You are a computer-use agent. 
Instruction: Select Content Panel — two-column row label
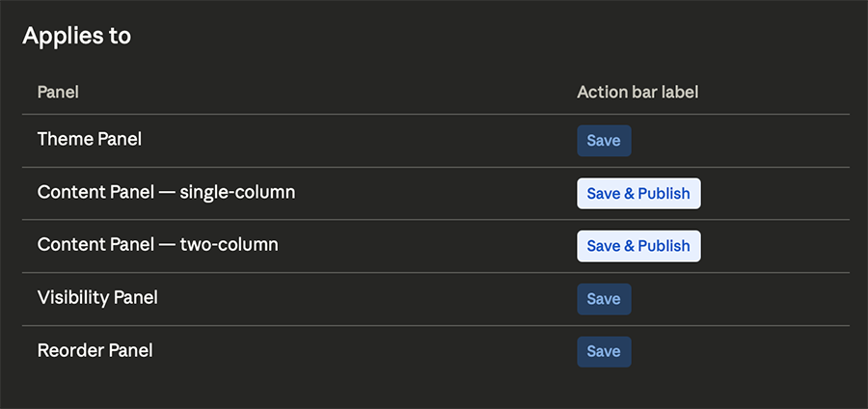[x=157, y=245]
